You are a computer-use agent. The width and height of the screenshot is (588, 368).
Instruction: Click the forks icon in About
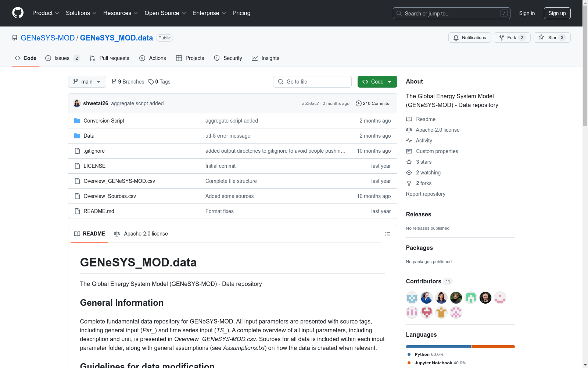[x=409, y=183]
